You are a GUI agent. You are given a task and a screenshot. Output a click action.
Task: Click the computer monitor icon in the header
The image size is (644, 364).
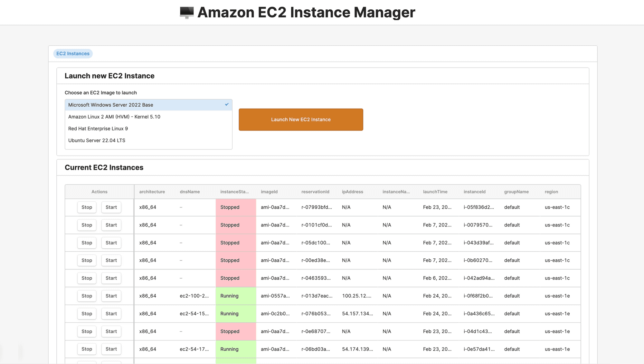click(187, 13)
